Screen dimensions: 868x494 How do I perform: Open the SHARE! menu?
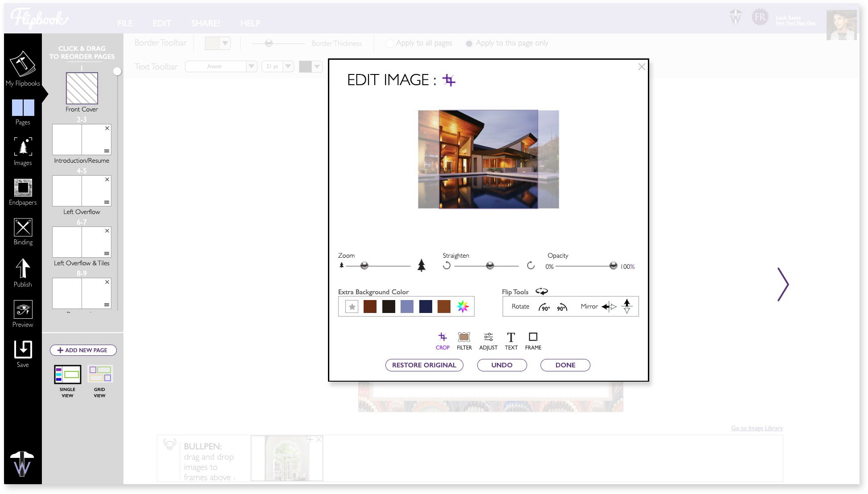(x=205, y=23)
